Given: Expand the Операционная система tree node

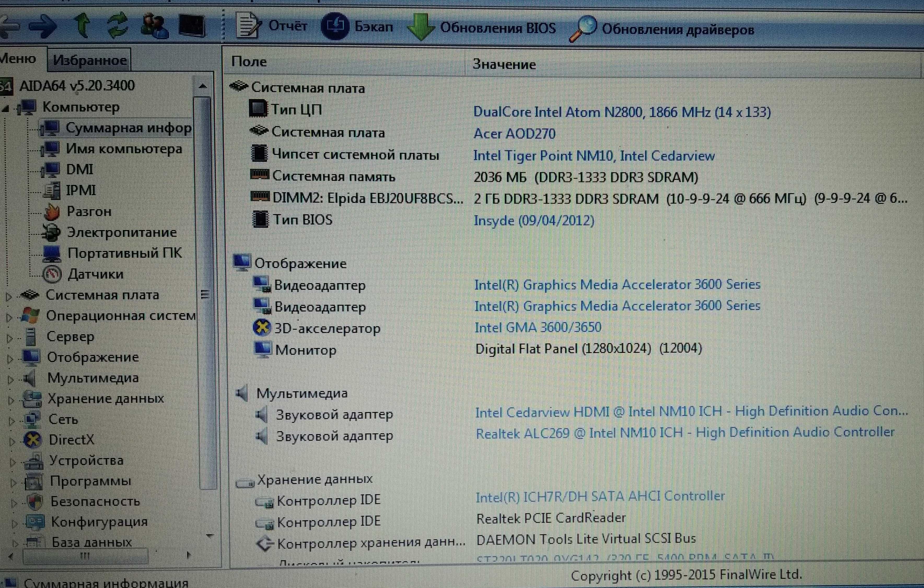Looking at the screenshot, I should coord(10,317).
